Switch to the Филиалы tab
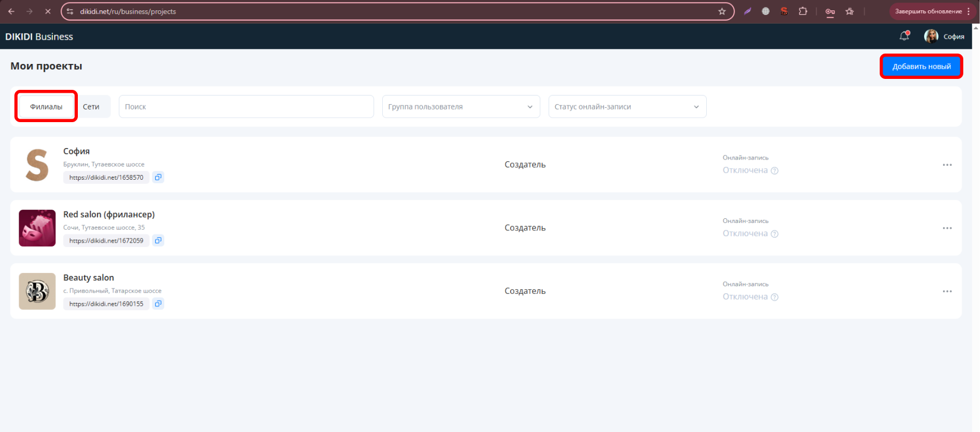Viewport: 980px width, 432px height. (x=46, y=107)
